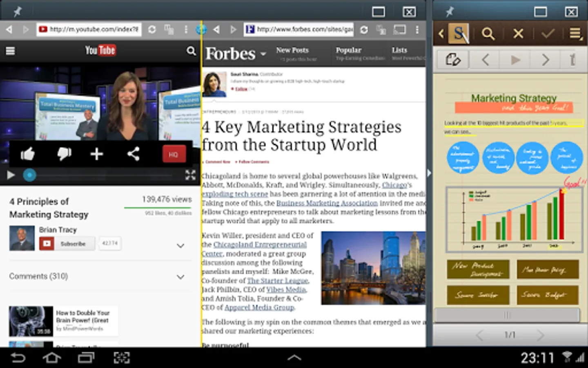Click the video seek bar handle

pos(29,175)
